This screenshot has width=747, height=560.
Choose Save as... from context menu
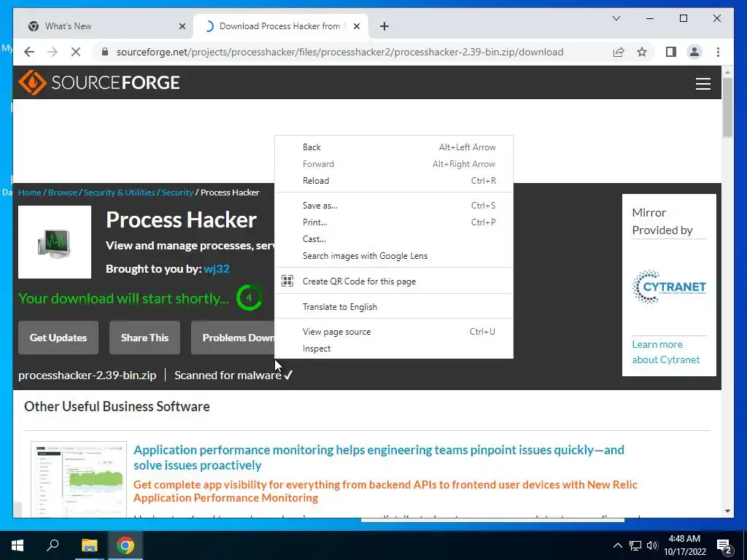(394, 205)
